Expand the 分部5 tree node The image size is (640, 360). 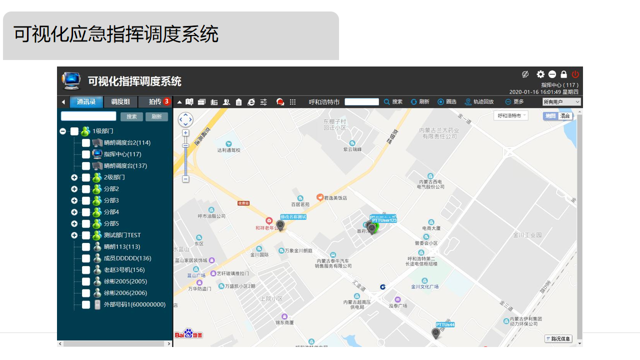click(x=74, y=224)
